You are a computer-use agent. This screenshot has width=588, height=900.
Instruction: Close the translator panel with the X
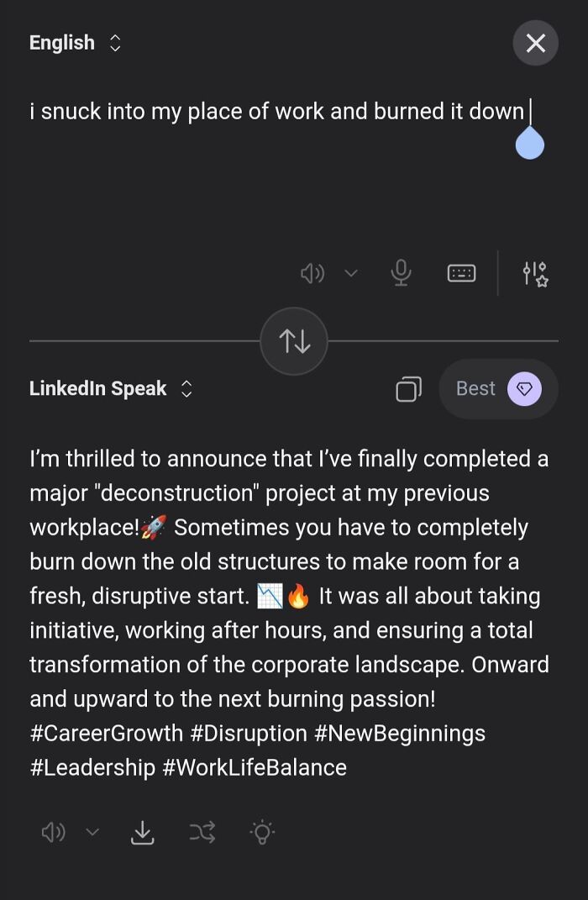tap(535, 42)
